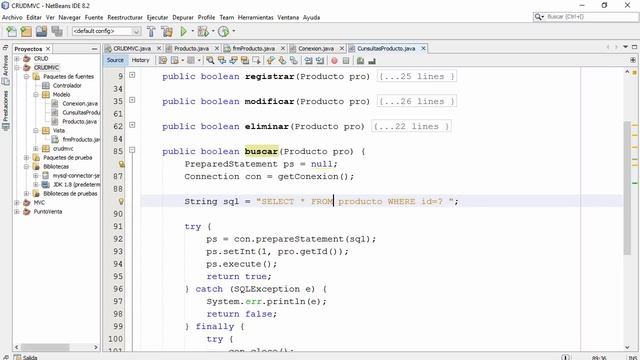The height and width of the screenshot is (360, 640).
Task: Click the editor vertical scrollbar thumb
Action: tap(627, 188)
